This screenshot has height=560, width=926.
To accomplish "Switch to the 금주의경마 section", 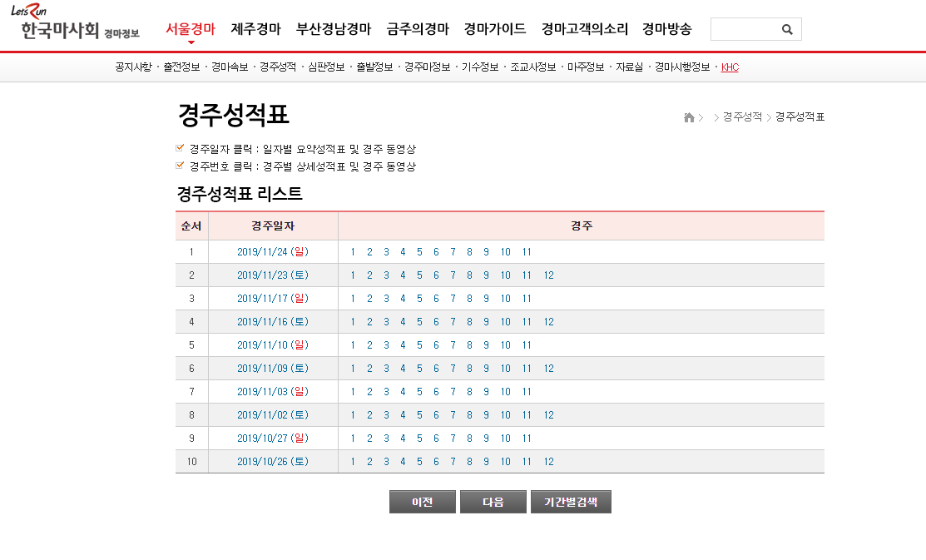I will point(418,27).
